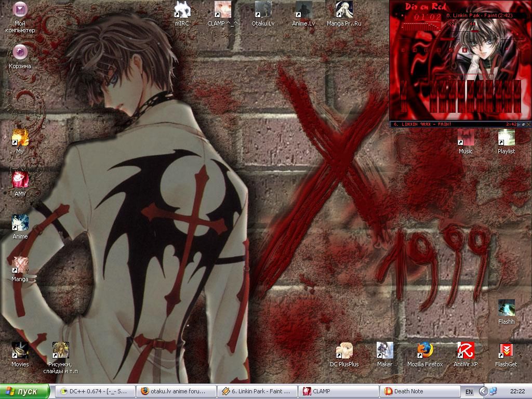Image resolution: width=532 pixels, height=399 pixels.
Task: Click the equalizer preamp slider
Action: (x=404, y=97)
